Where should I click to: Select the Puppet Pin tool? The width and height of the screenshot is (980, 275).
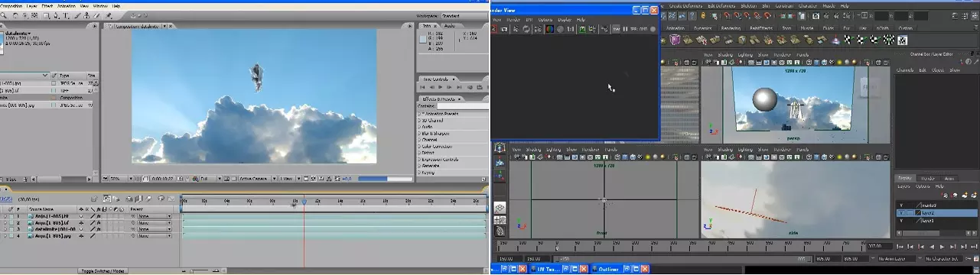pyautogui.click(x=108, y=15)
